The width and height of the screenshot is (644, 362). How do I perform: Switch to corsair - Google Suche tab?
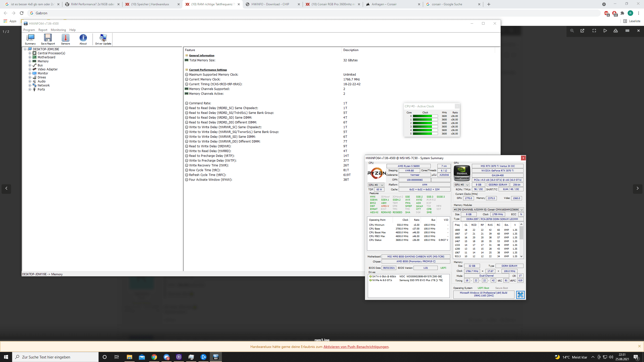[x=453, y=4]
